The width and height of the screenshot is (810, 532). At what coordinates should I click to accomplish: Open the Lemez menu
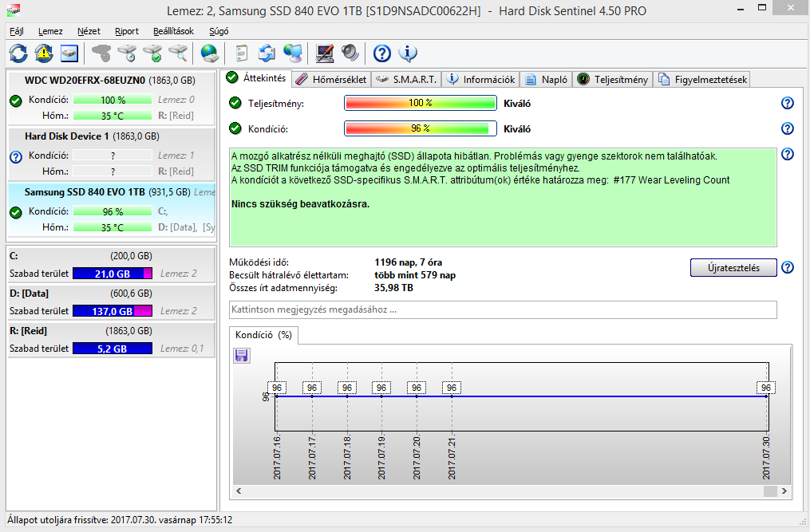coord(50,31)
